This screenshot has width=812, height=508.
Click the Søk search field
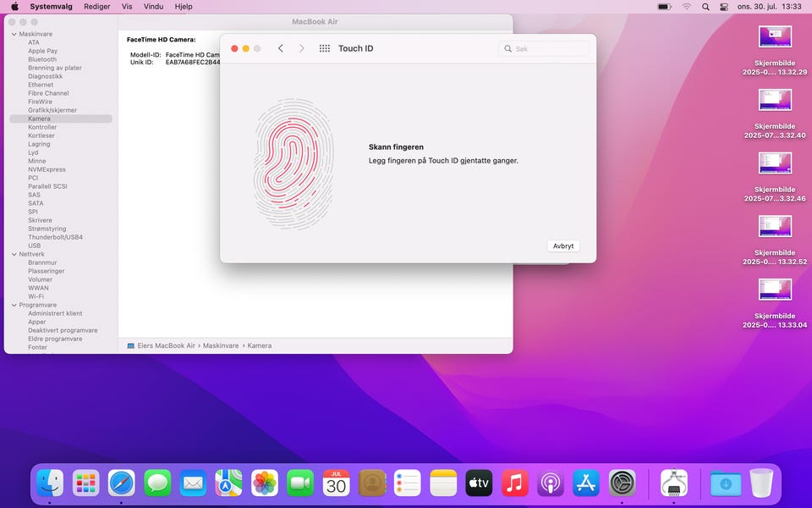click(x=544, y=48)
